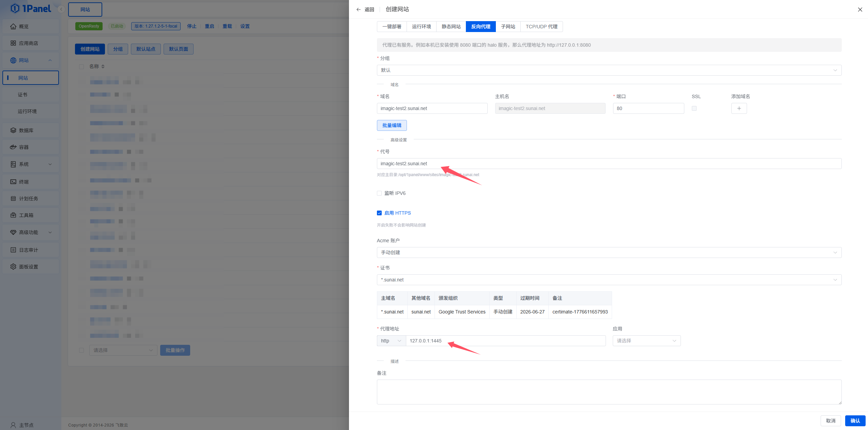
Task: Expand the 高级功能 sidebar menu
Action: 31,232
